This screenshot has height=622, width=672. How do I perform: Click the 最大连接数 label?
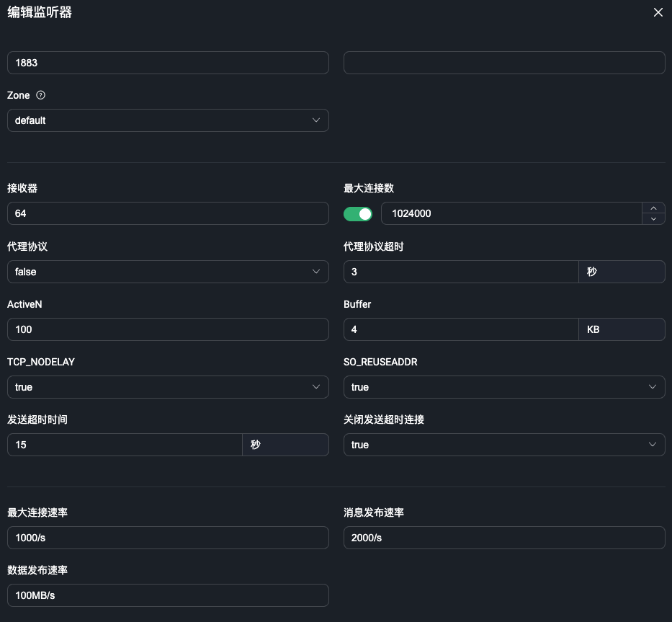tap(369, 188)
